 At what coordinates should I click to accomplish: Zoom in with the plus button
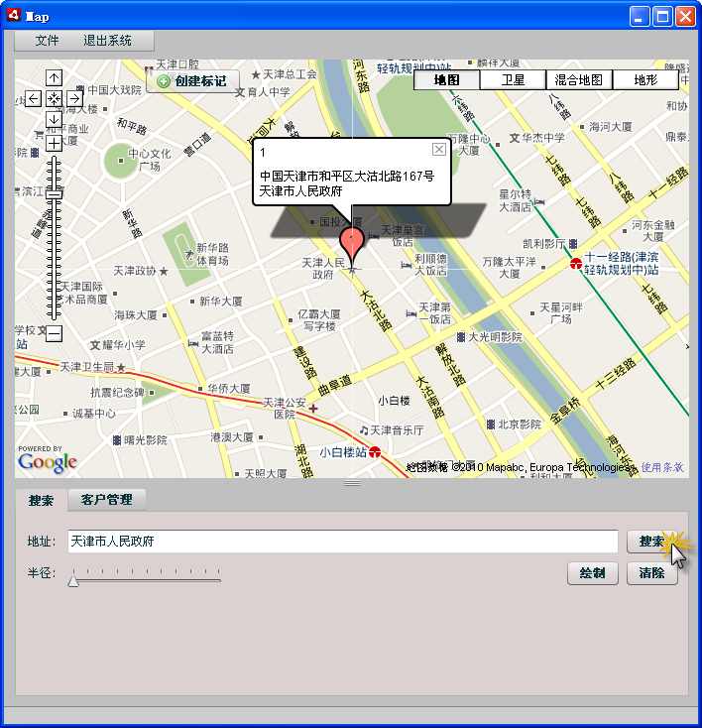[54, 143]
